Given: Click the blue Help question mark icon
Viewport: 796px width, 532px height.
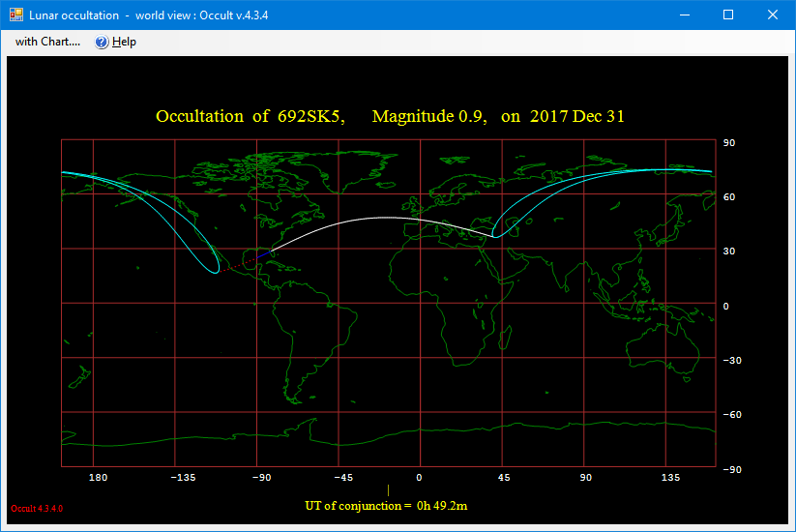Looking at the screenshot, I should coord(102,42).
